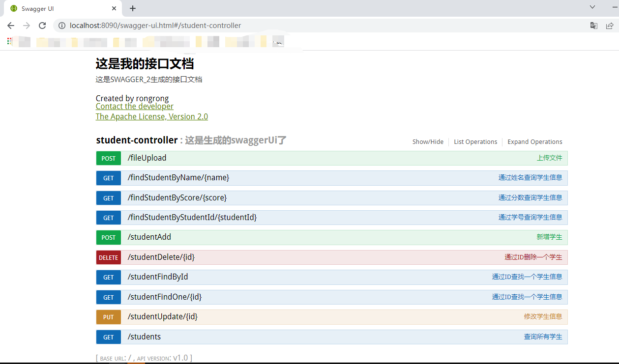Click POST badge for /fileUpload

(x=109, y=158)
